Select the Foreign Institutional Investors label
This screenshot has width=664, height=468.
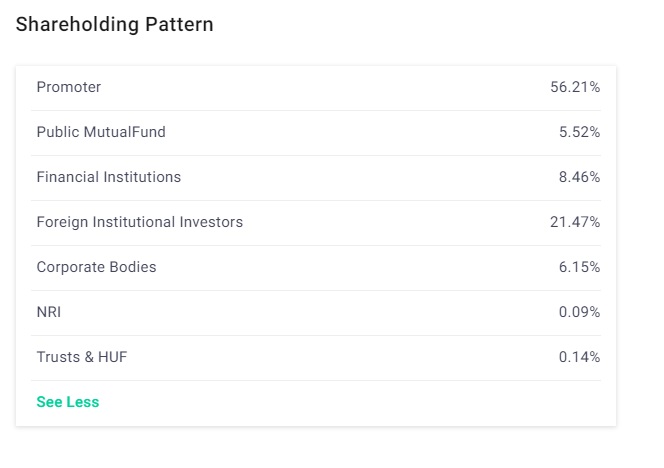click(140, 222)
